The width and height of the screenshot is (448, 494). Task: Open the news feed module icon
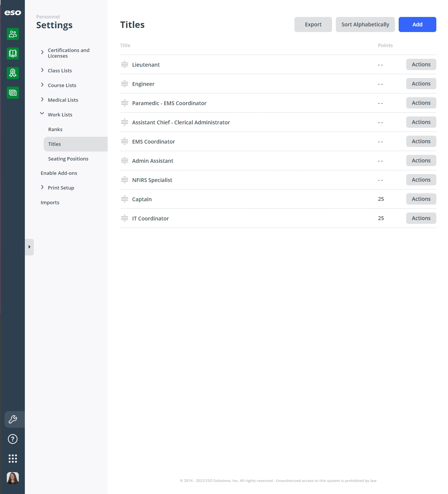pos(13,93)
